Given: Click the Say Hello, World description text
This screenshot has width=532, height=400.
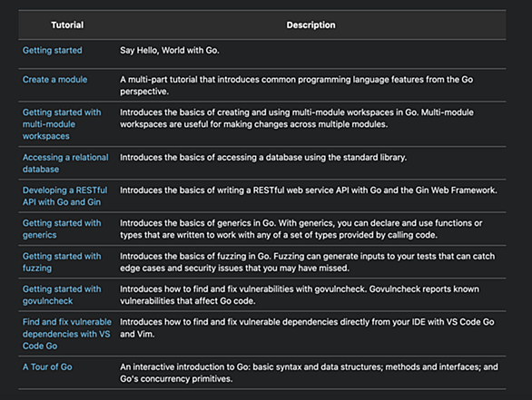Looking at the screenshot, I should 170,50.
